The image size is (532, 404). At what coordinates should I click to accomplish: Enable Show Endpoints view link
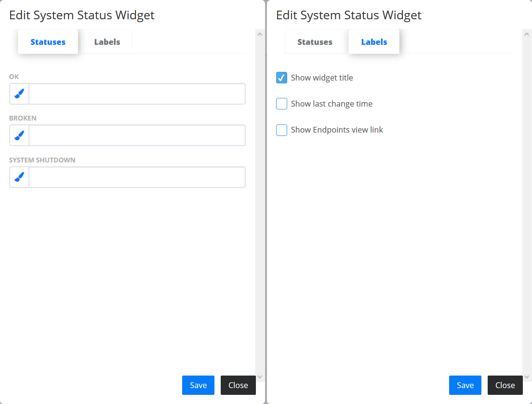[x=281, y=130]
